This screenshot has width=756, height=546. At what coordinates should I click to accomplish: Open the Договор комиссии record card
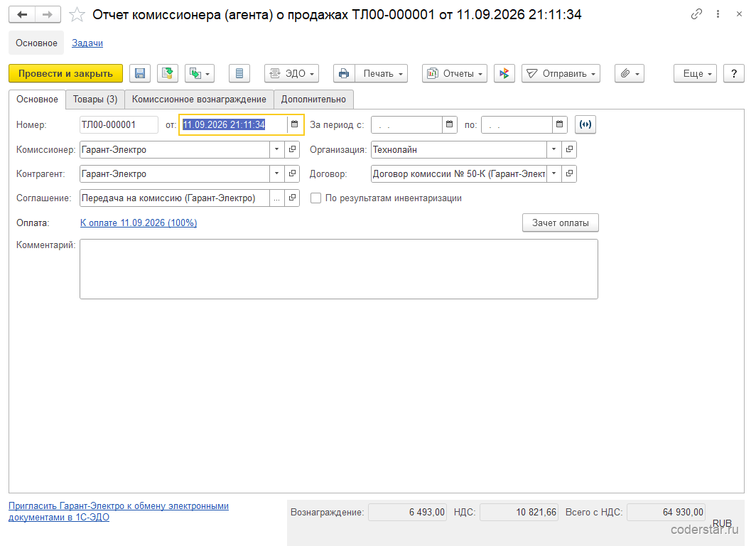[569, 173]
